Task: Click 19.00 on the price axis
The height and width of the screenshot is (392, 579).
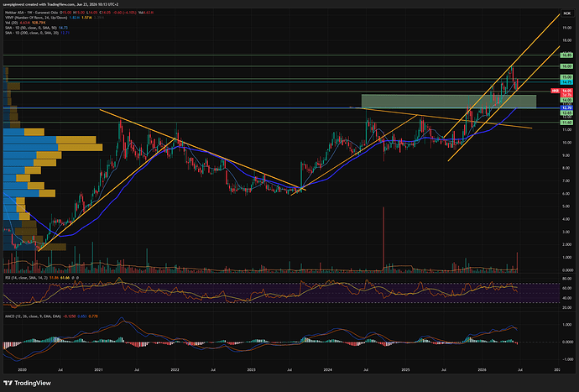Action: pos(567,28)
